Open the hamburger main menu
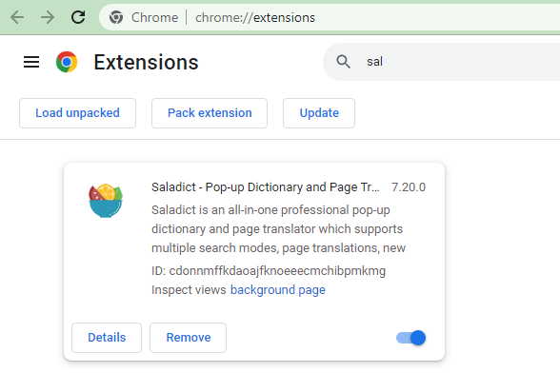This screenshot has height=392, width=560. (x=31, y=62)
